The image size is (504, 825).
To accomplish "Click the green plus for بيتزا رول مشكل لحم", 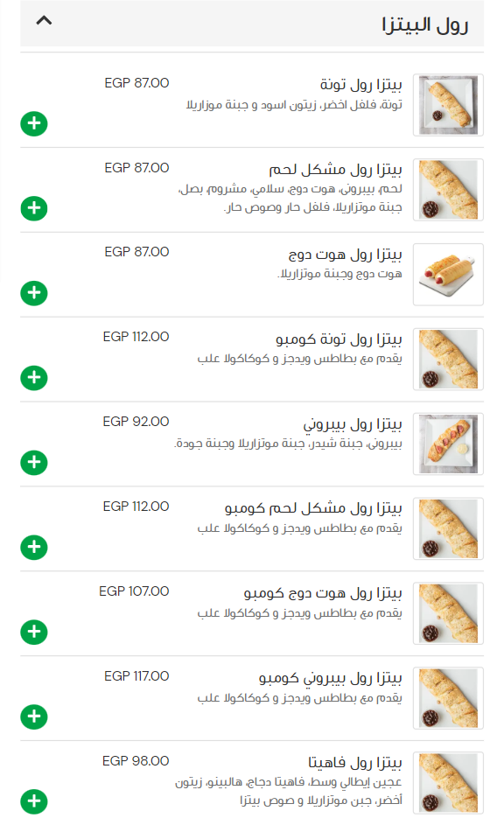I will 34,208.
